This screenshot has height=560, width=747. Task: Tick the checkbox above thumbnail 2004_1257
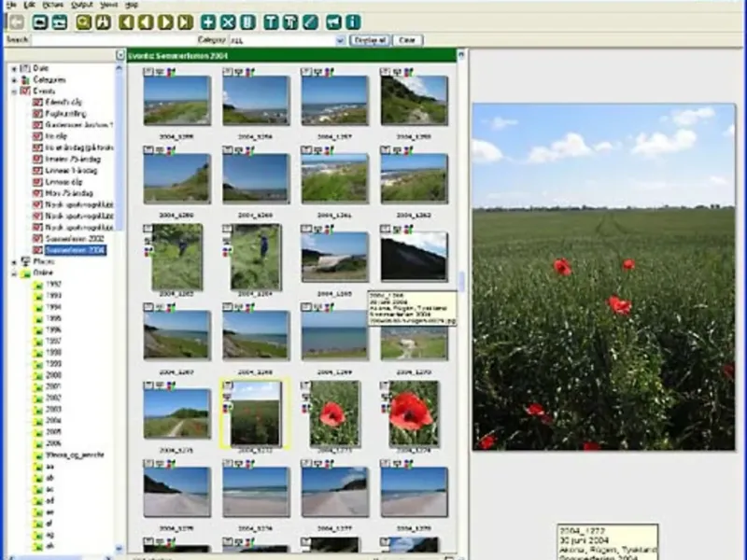pos(306,72)
